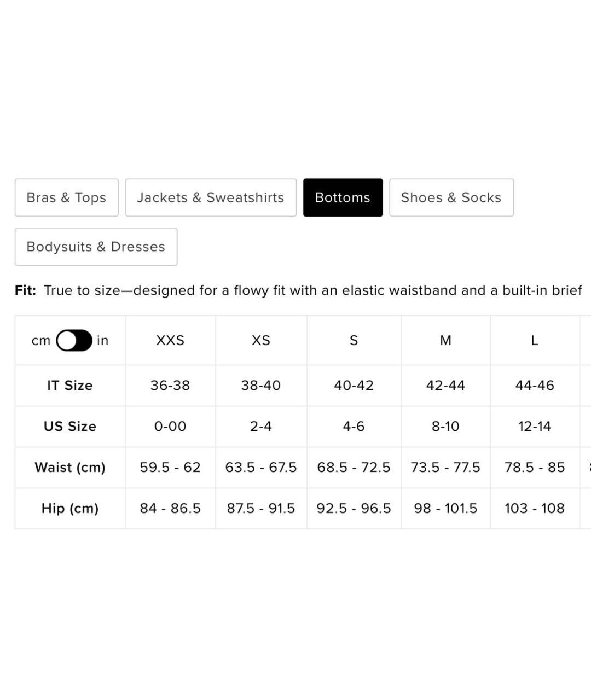591x700 pixels.
Task: Click the "cm" unit label
Action: click(x=41, y=341)
